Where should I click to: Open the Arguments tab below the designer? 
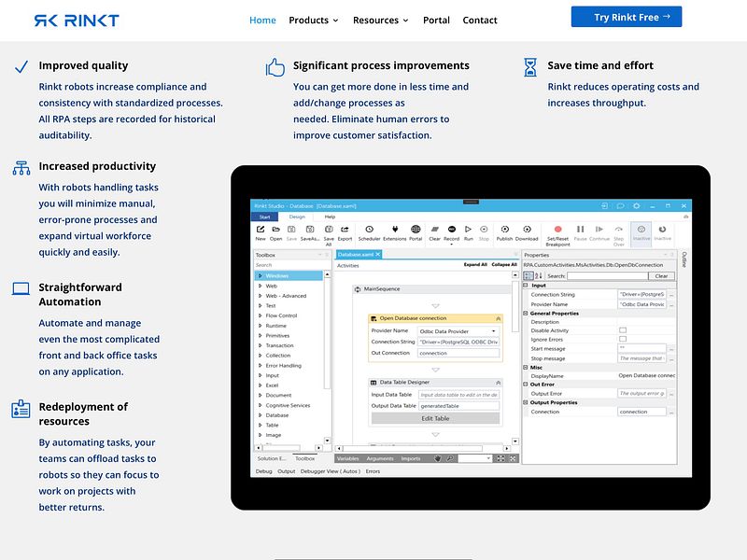coord(380,458)
